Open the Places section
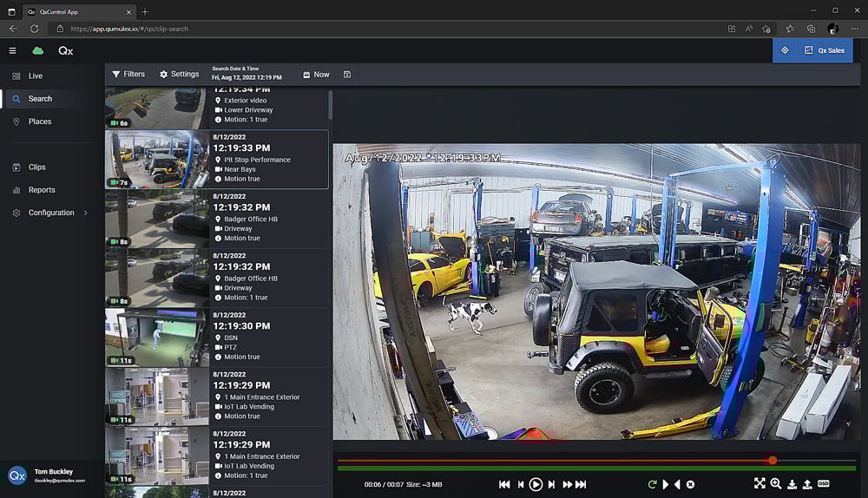This screenshot has height=498, width=868. point(40,121)
